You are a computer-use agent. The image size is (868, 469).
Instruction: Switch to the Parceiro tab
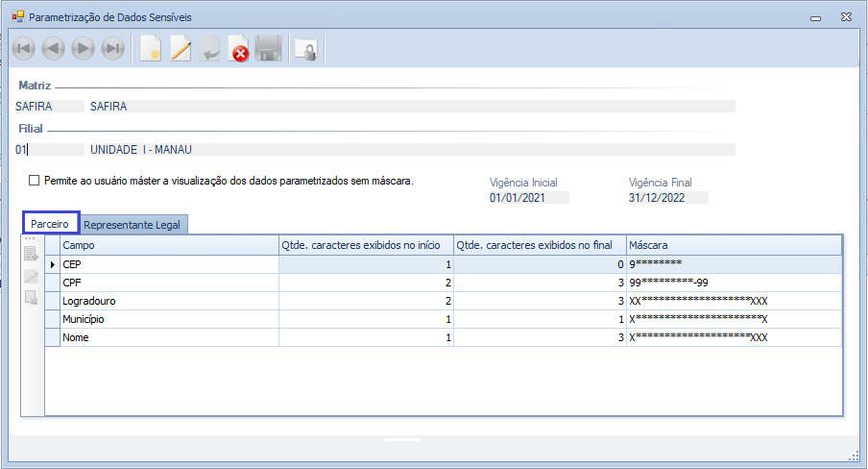click(50, 224)
